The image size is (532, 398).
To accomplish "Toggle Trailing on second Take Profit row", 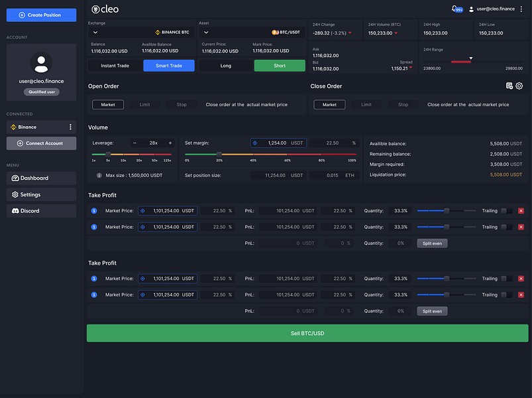I will (x=506, y=227).
